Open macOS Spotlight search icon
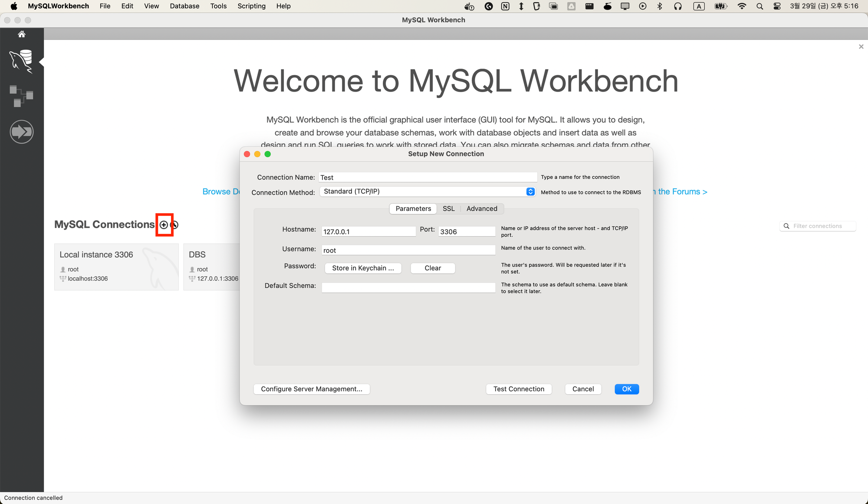This screenshot has width=868, height=504. point(759,6)
